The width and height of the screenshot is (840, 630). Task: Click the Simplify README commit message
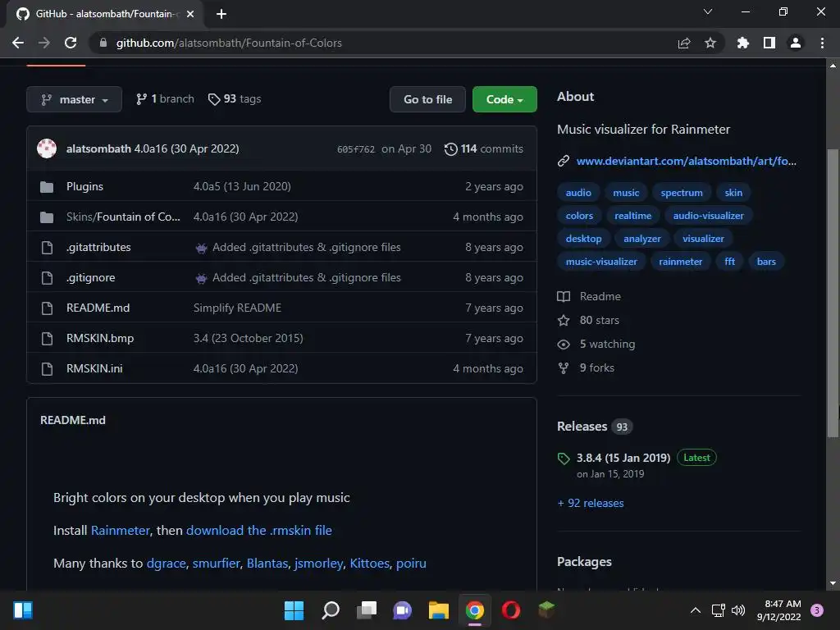tap(237, 308)
